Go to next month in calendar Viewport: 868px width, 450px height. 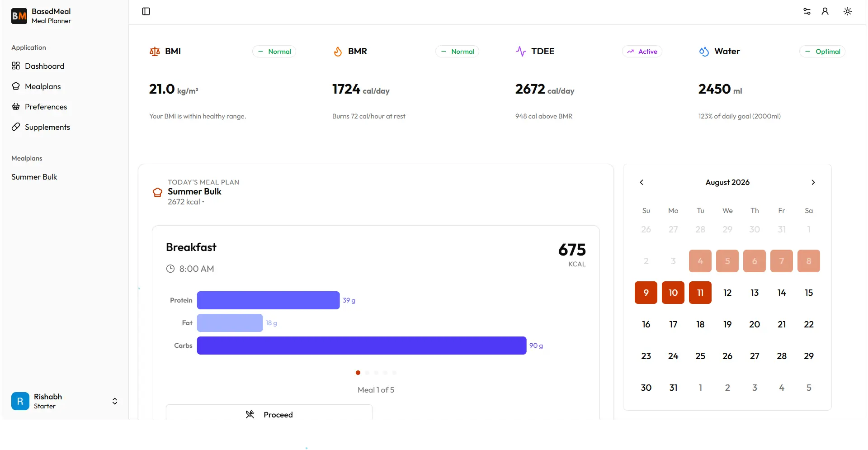[x=813, y=182]
